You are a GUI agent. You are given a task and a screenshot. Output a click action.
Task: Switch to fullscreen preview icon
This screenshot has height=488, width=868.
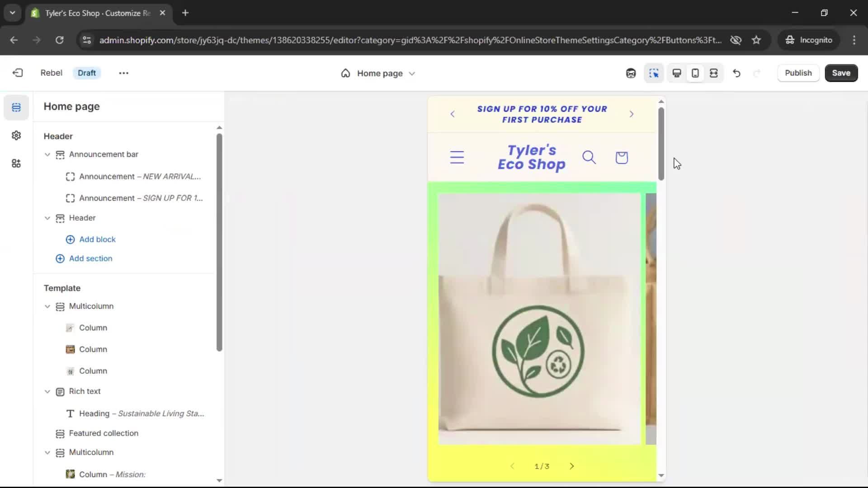click(714, 73)
